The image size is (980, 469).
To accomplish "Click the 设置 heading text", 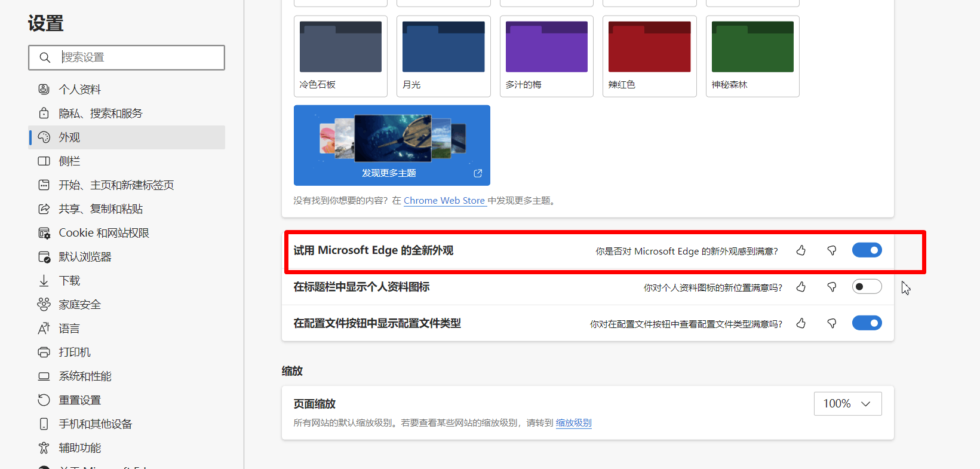I will tap(45, 23).
